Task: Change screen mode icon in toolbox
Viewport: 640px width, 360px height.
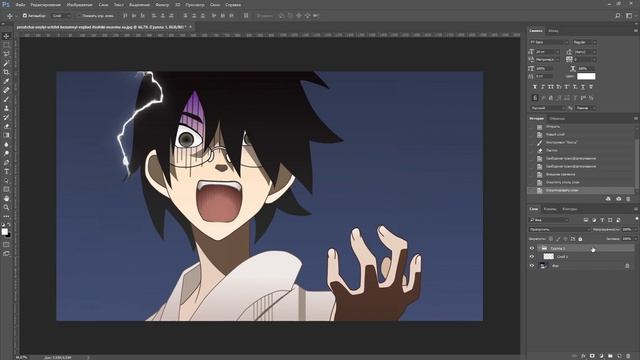Action: click(x=6, y=253)
